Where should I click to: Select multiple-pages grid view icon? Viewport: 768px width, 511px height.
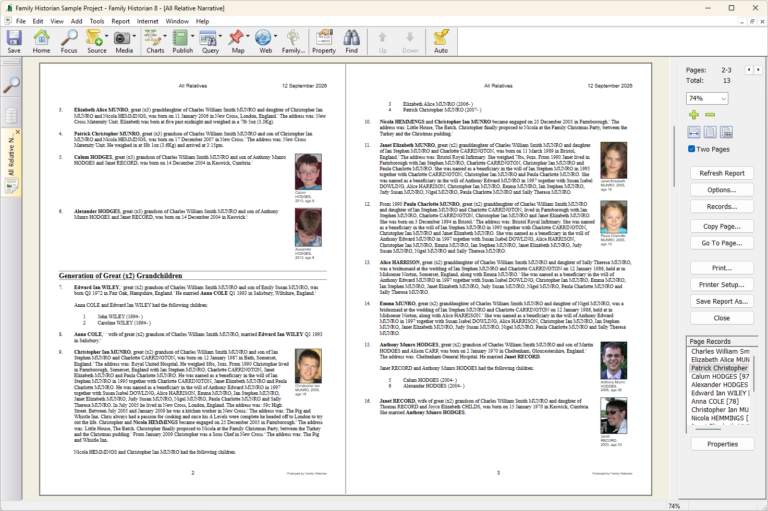point(726,132)
